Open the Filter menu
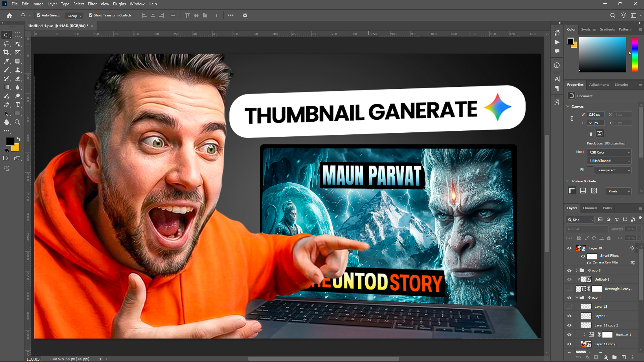Viewport: 644px width, 362px height. pyautogui.click(x=92, y=4)
